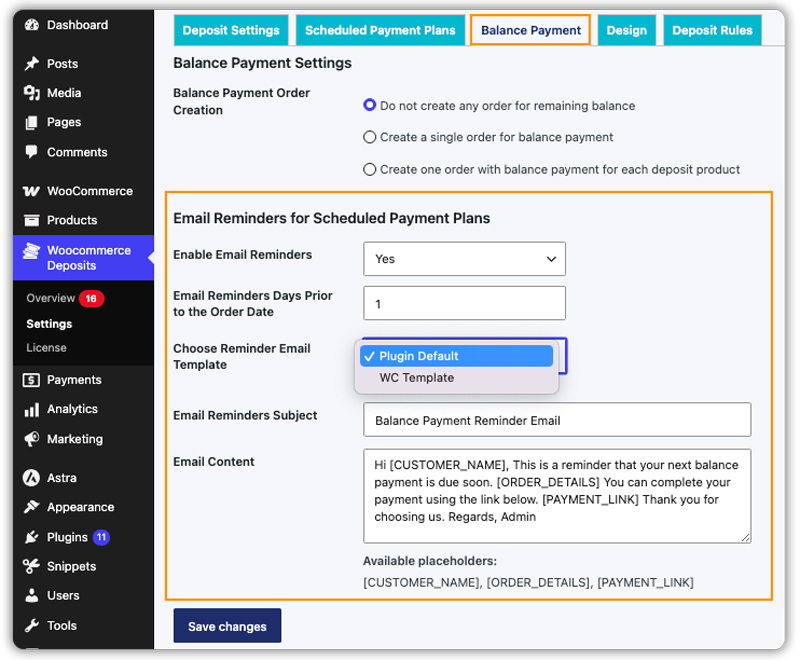Click the Email Content textarea resize handle
The image size is (800, 660).
[745, 537]
